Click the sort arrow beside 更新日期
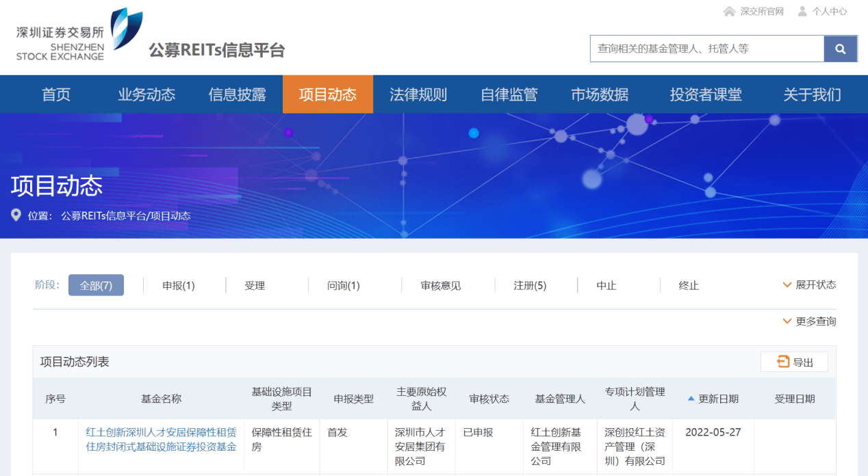 691,399
